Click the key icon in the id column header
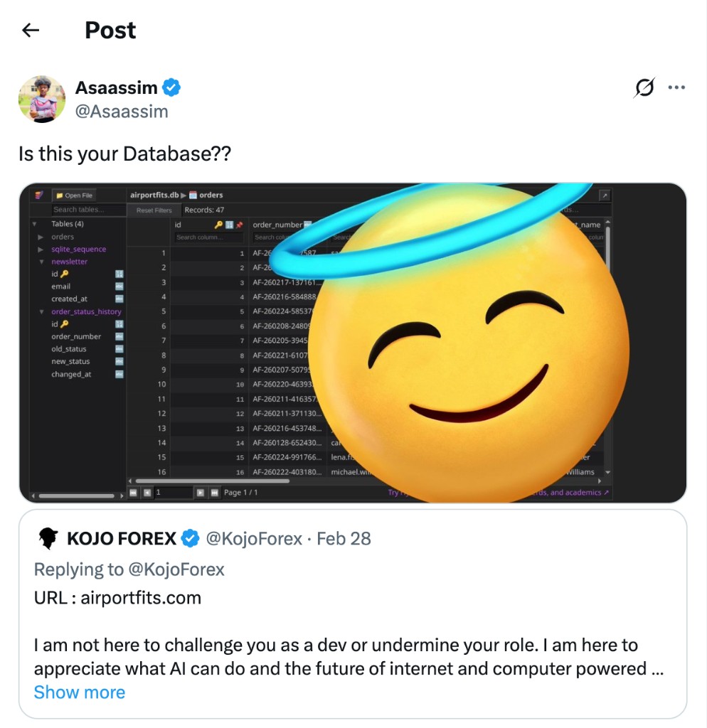This screenshot has width=707, height=728. coord(218,223)
